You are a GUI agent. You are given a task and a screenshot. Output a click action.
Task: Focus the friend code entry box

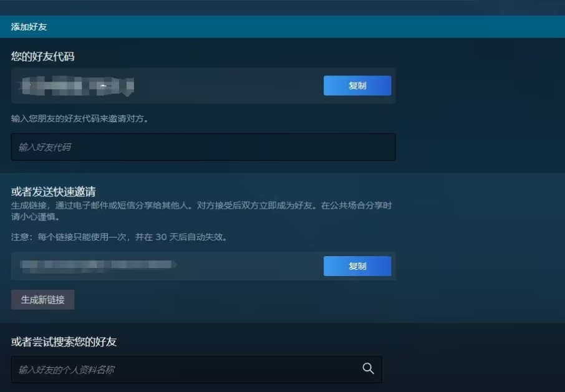[203, 146]
